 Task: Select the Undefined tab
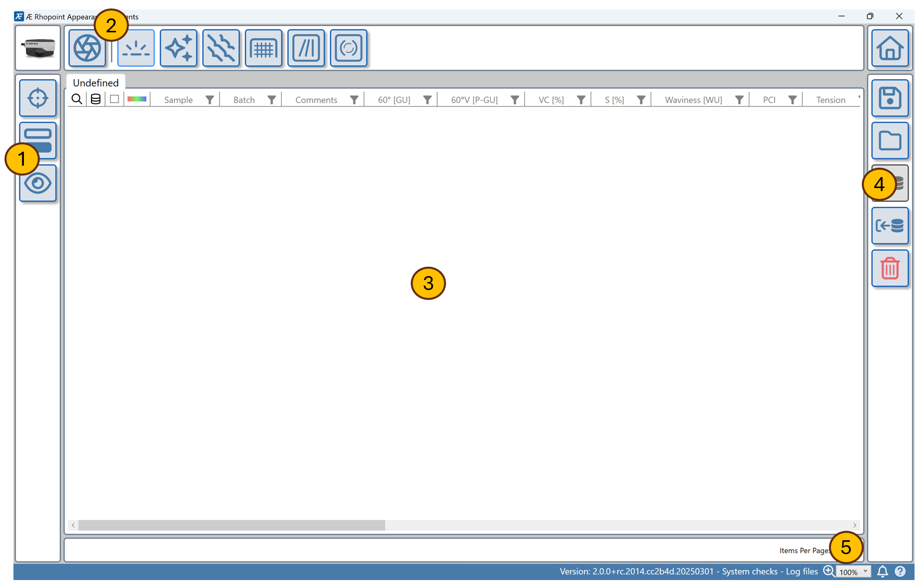(96, 83)
